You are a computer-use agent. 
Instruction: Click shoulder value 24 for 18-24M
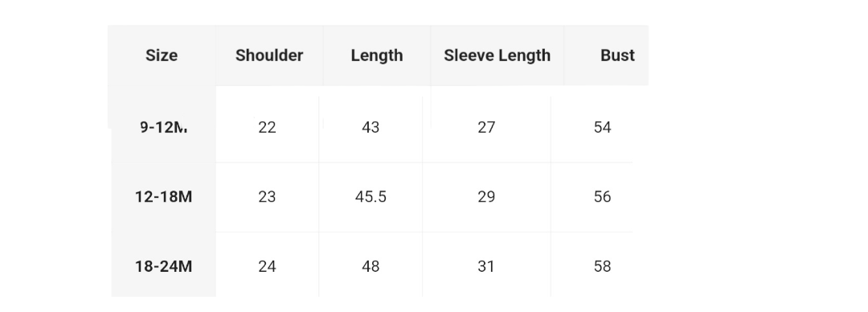pos(267,266)
